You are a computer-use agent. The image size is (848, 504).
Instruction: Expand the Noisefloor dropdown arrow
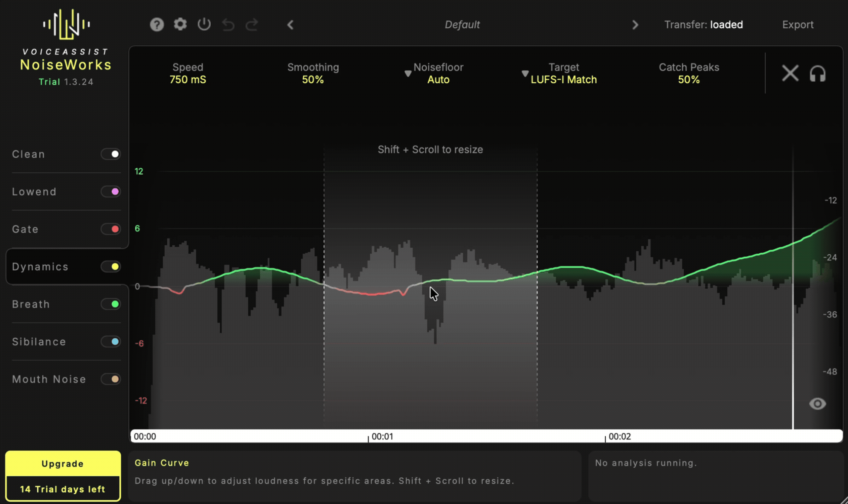(408, 74)
